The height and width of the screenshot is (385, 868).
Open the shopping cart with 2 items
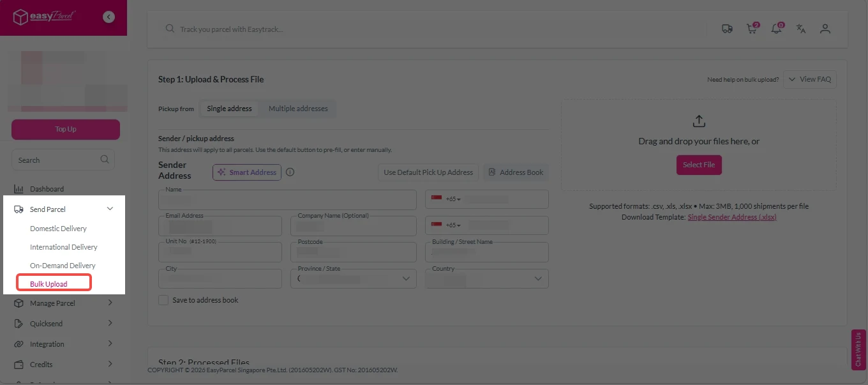(x=751, y=29)
